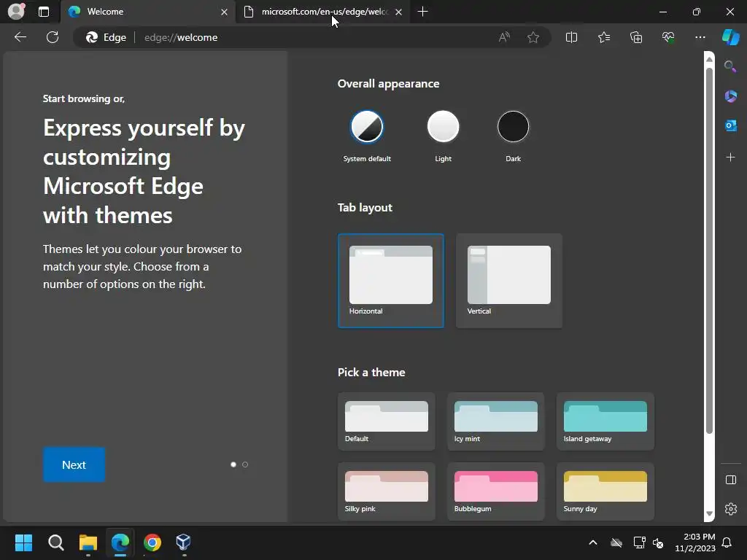
Task: Open the sidebar settings gear
Action: pyautogui.click(x=730, y=508)
